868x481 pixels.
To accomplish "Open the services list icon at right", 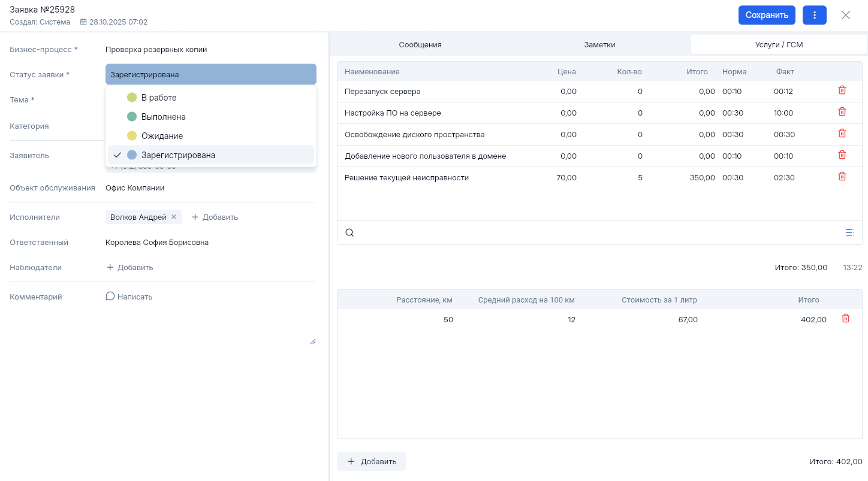I will [849, 233].
